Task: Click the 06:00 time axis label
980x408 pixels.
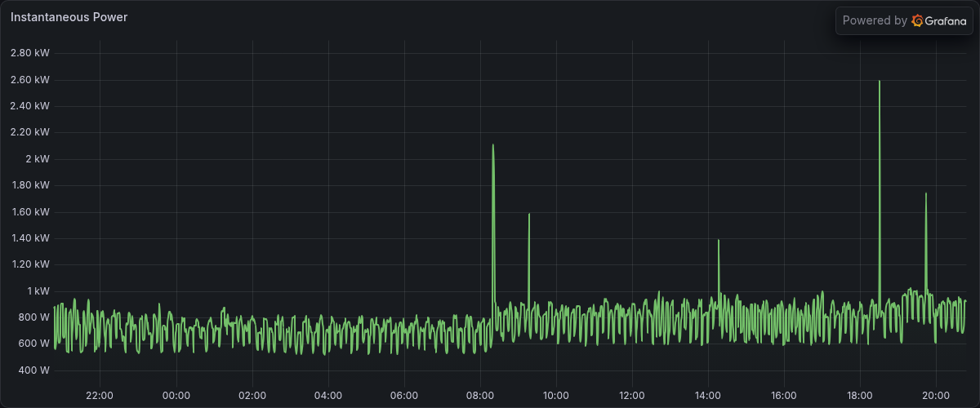Action: click(404, 395)
